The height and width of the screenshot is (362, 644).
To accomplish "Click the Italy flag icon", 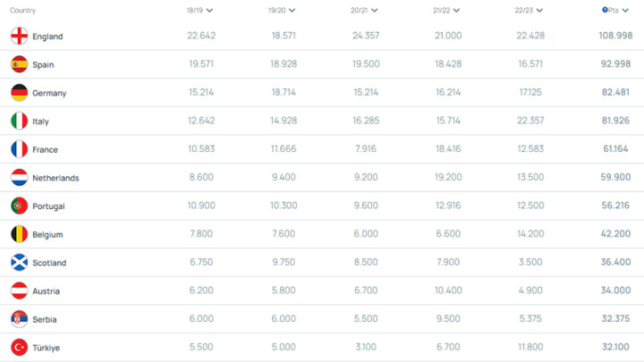I will click(20, 121).
